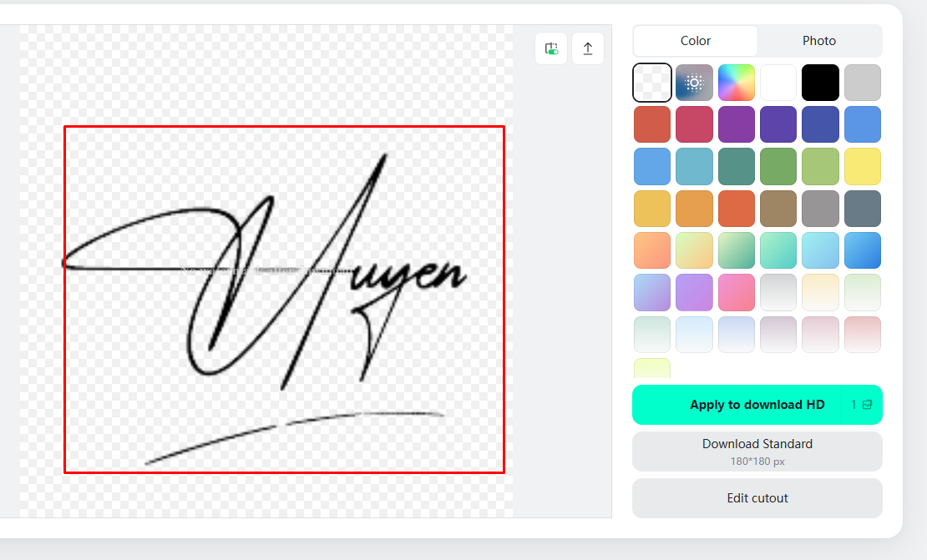
Task: Click the credit icon on Apply button
Action: pyautogui.click(x=867, y=405)
